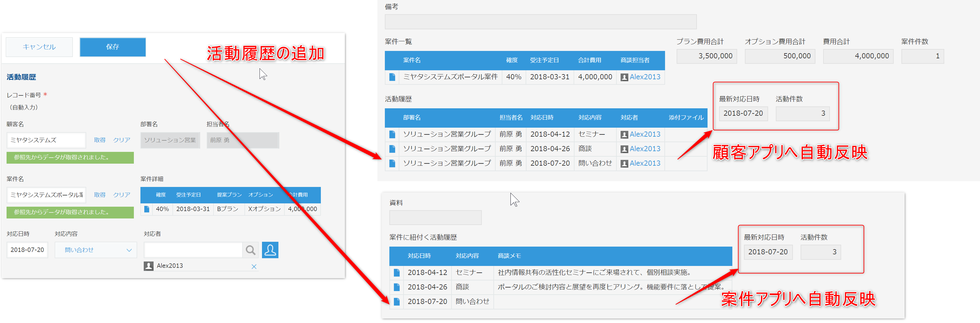Image resolution: width=980 pixels, height=323 pixels.
Task: Click 2018-03-31 cell in 案件一覧
Action: [549, 77]
